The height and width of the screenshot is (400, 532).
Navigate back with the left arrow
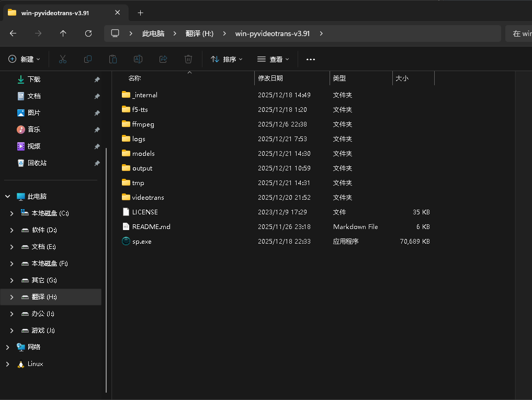(13, 33)
